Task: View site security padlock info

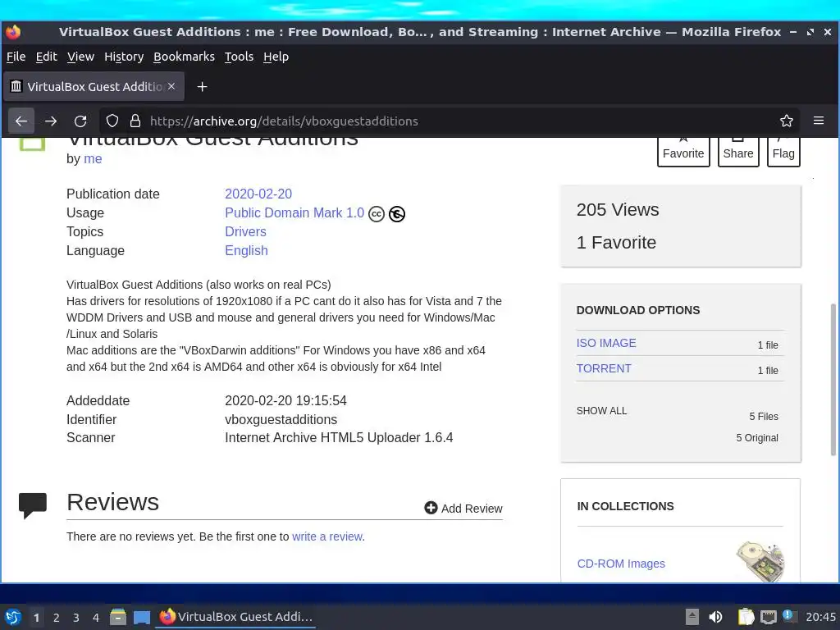Action: 135,121
